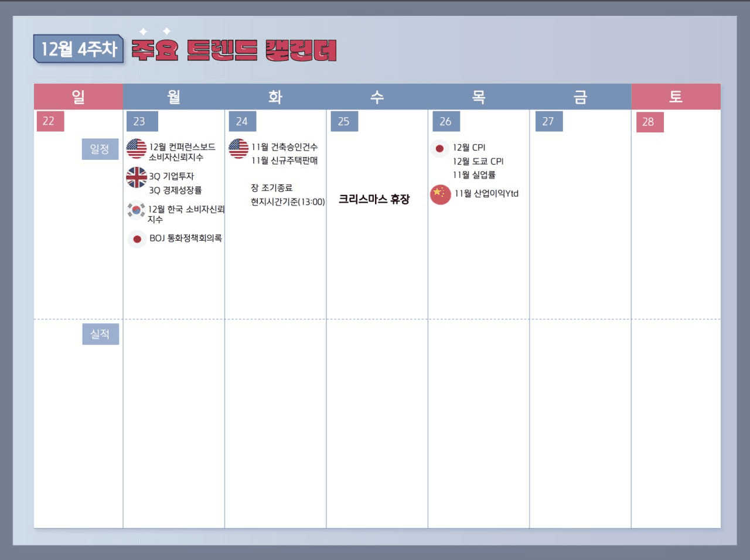The width and height of the screenshot is (750, 560).
Task: Select the 목 (Thursday) column header
Action: point(479,97)
